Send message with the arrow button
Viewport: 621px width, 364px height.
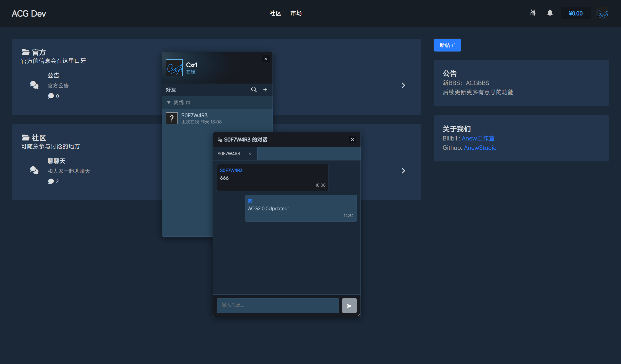349,306
